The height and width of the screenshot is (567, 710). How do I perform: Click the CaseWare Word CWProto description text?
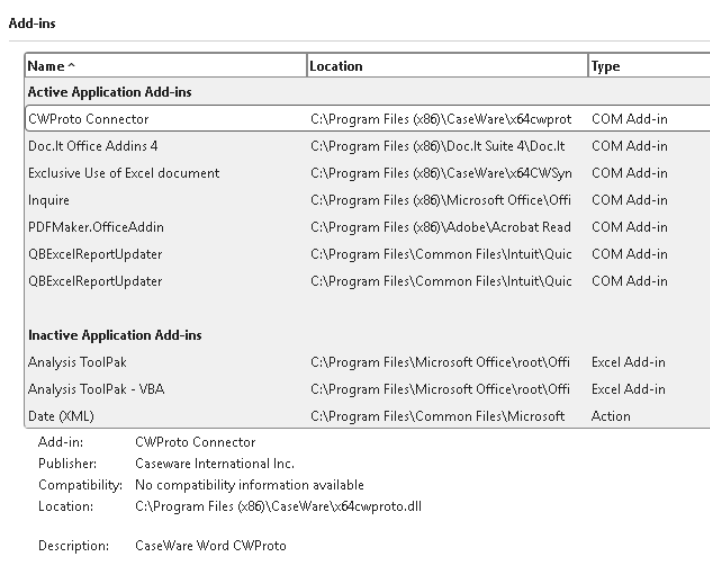coord(211,546)
